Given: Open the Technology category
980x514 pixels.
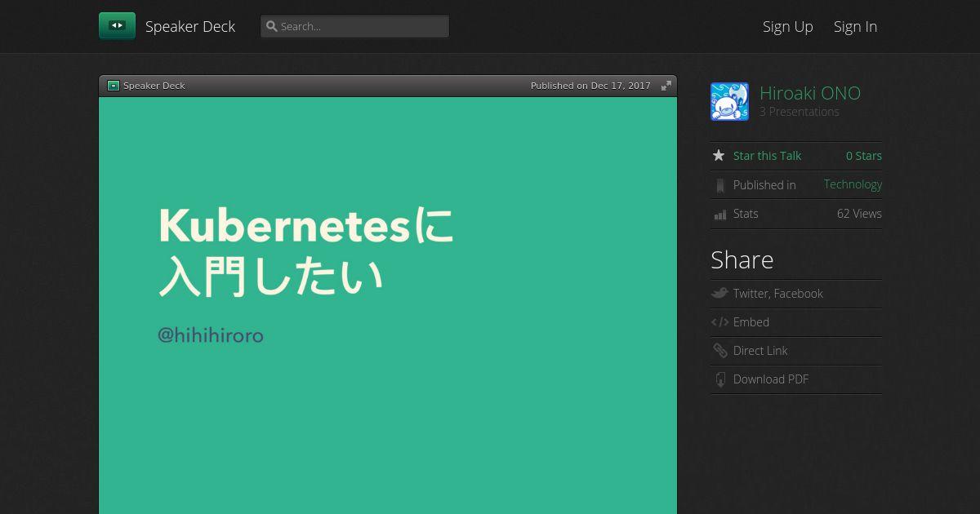Looking at the screenshot, I should click(853, 184).
